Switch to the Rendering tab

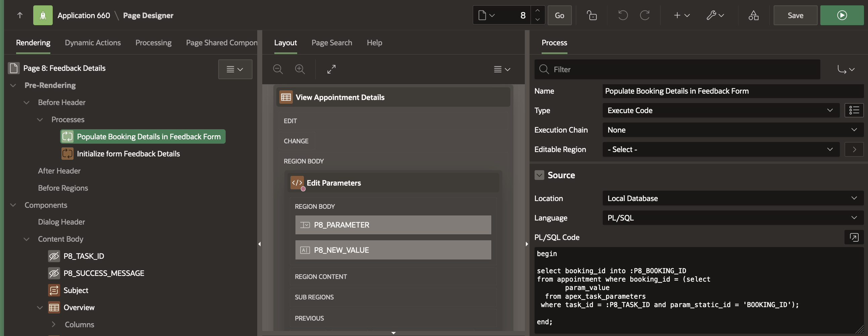click(33, 43)
